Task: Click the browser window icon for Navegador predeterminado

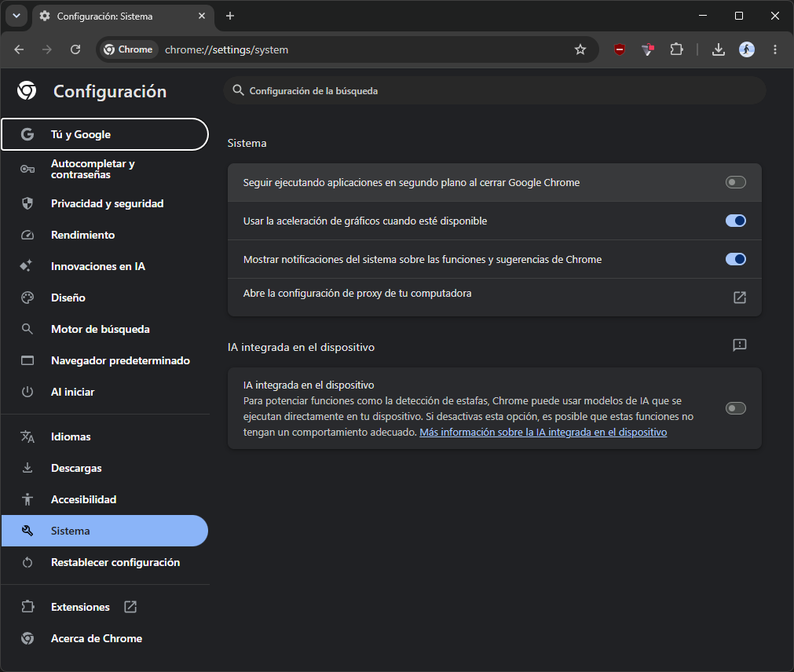Action: [27, 360]
